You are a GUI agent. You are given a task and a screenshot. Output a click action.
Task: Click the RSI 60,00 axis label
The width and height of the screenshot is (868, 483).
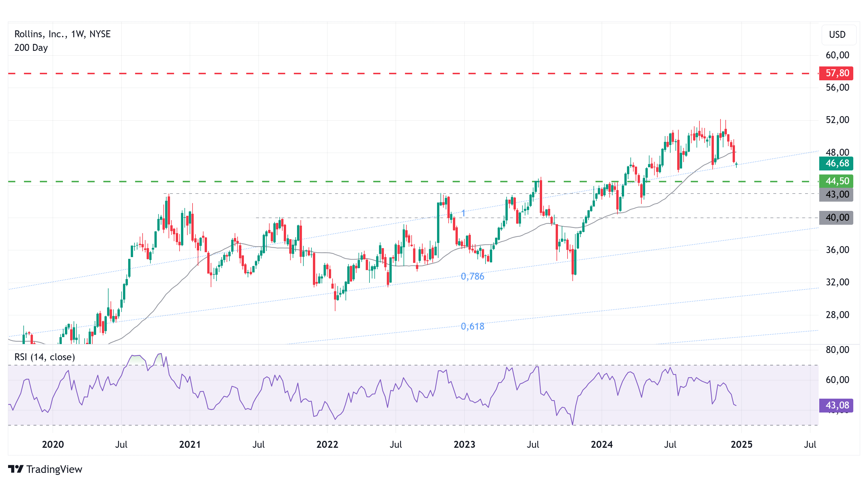click(x=837, y=380)
